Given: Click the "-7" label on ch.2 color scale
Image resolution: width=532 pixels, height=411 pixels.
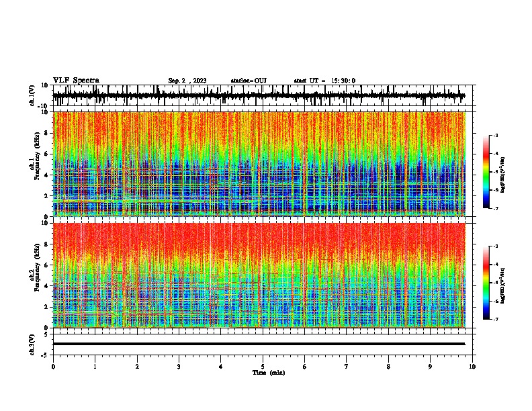Looking at the screenshot, I should pos(496,319).
